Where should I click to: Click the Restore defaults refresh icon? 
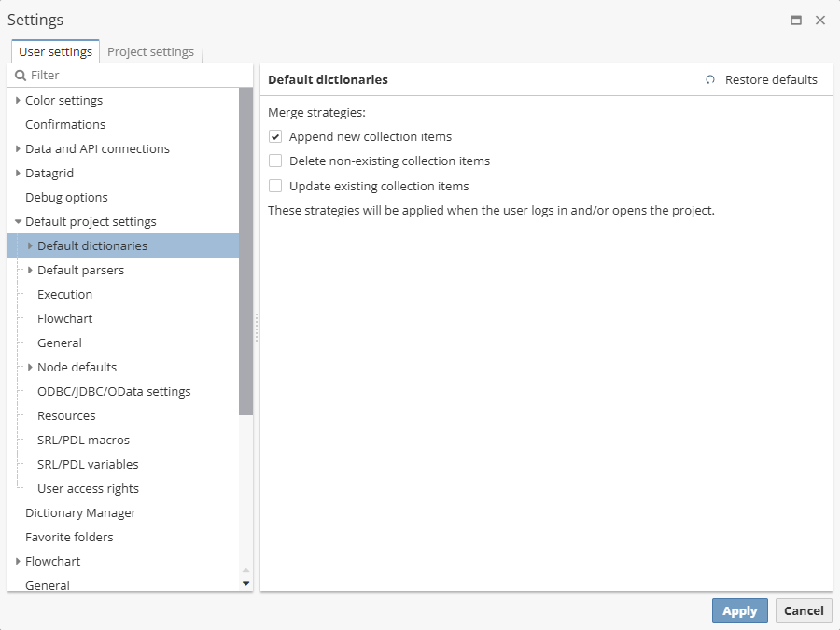(709, 80)
